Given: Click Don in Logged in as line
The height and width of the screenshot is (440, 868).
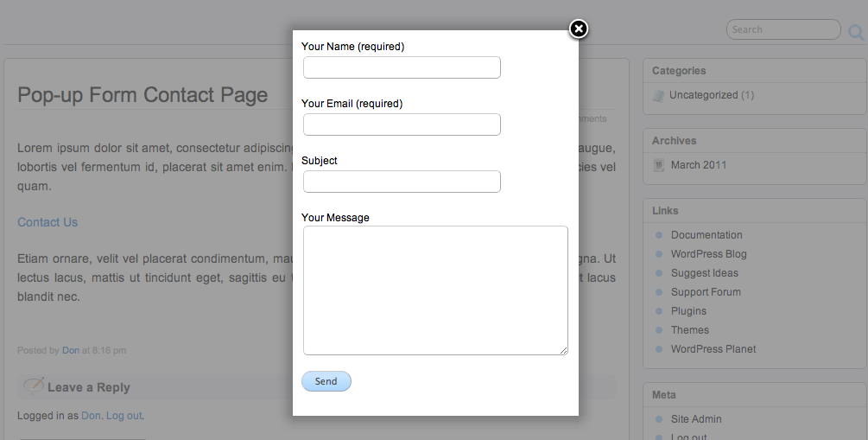Looking at the screenshot, I should (91, 416).
